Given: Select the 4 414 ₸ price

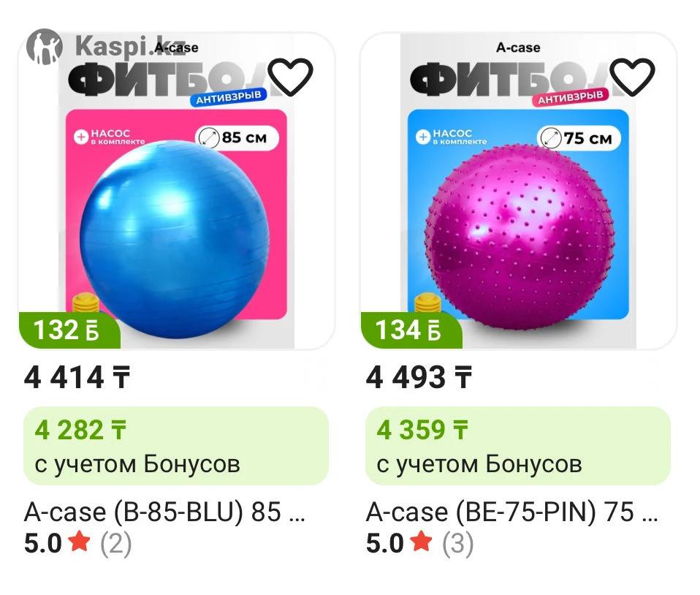Looking at the screenshot, I should [x=77, y=378].
